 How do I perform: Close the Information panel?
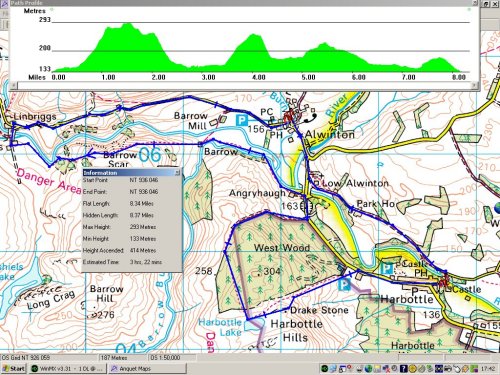click(x=178, y=172)
